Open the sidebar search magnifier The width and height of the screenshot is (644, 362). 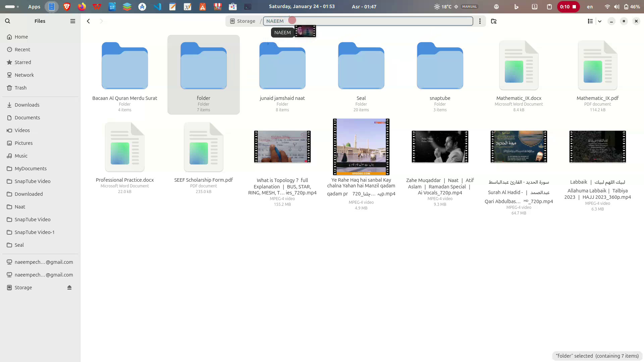[x=7, y=21]
